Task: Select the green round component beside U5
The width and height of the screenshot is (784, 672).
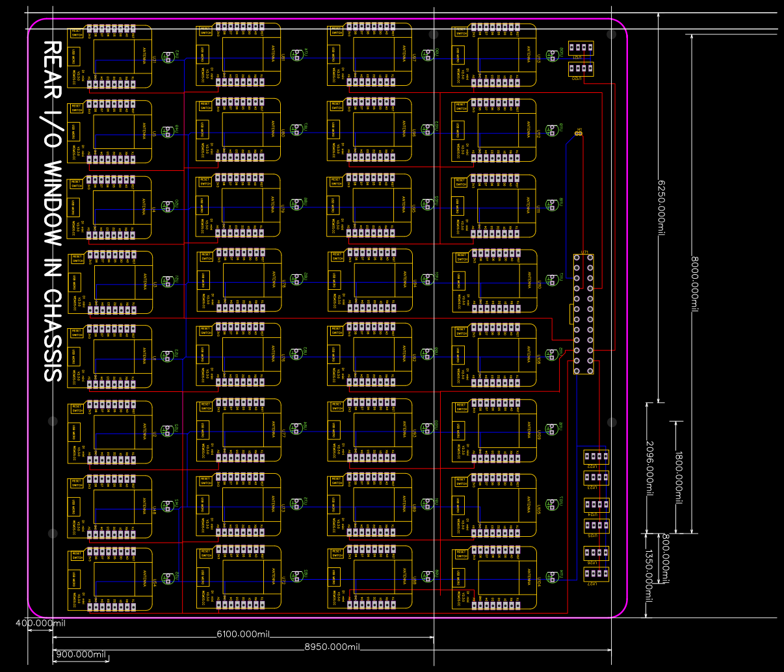Action: point(168,131)
